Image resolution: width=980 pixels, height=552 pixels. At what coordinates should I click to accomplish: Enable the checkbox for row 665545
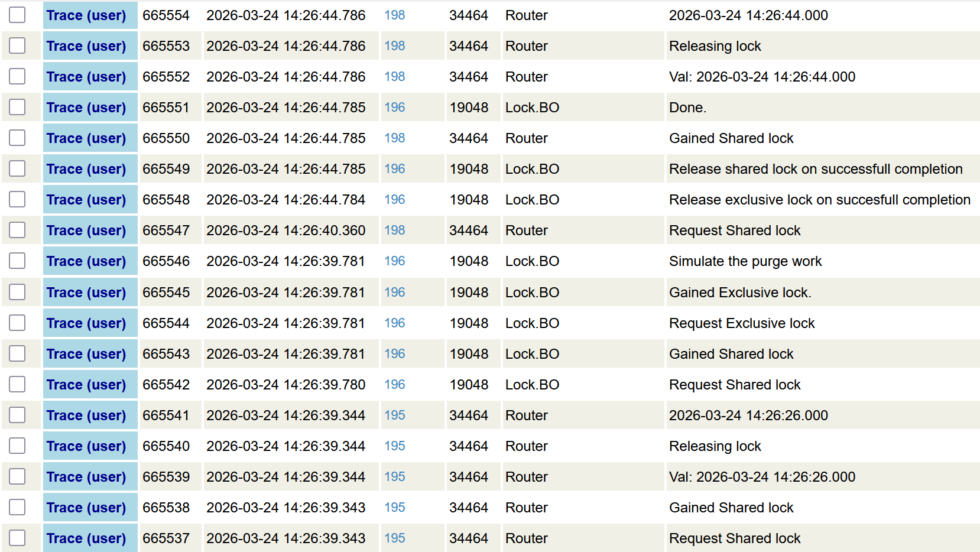17,292
